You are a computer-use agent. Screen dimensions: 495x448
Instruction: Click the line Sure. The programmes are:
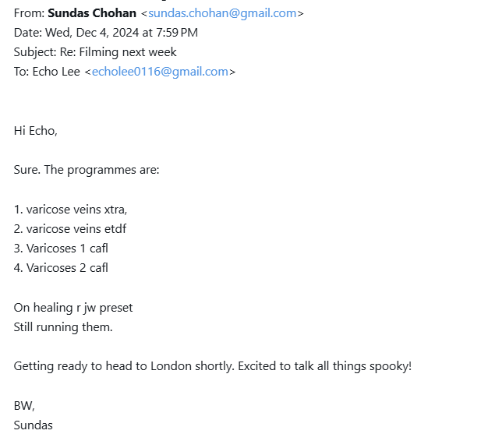87,170
